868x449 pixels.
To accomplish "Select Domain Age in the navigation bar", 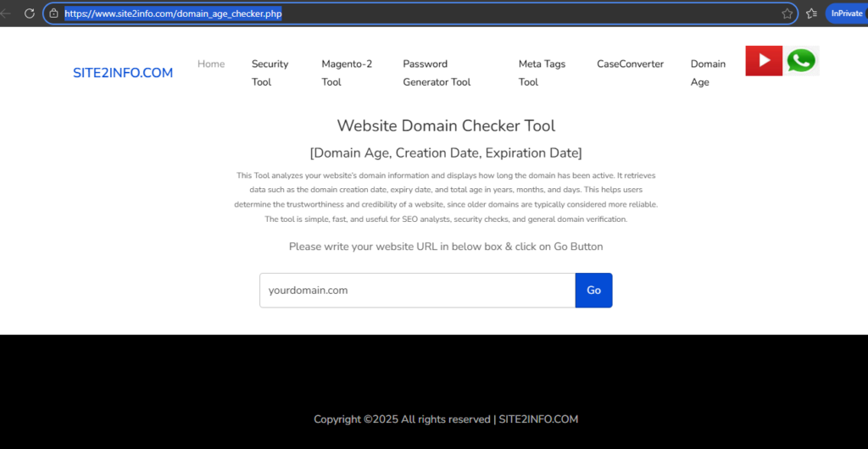I will tap(708, 73).
